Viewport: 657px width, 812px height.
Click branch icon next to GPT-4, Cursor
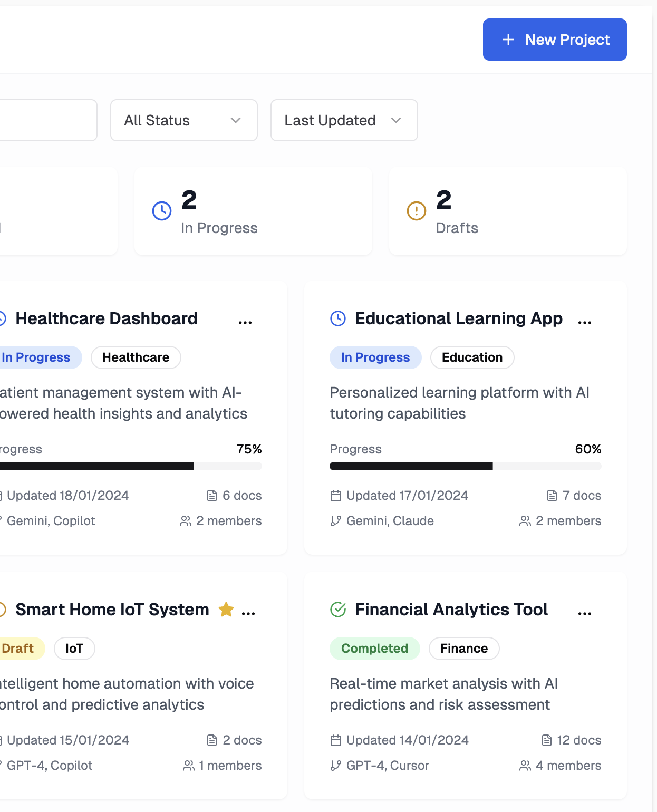336,766
